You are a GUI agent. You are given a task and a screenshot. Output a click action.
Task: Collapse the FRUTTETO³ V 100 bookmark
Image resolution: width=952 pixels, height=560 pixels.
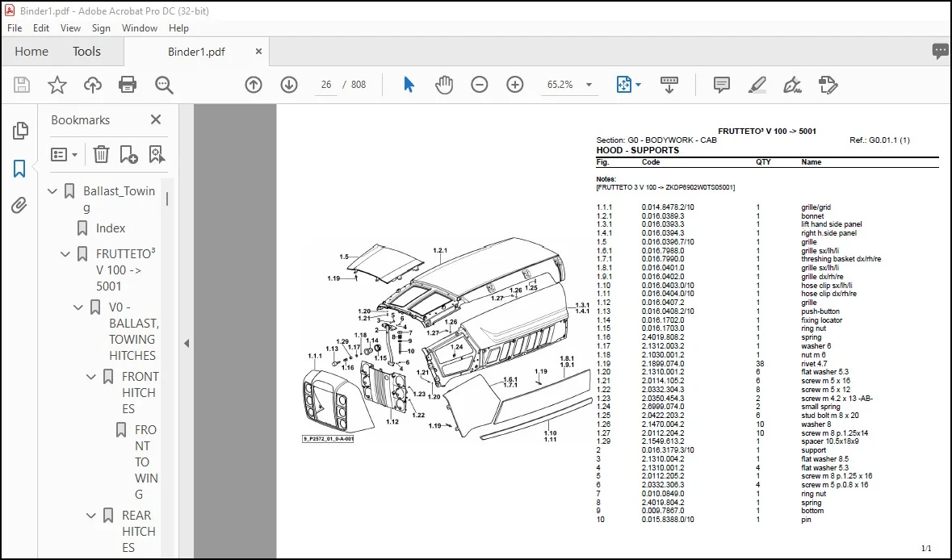[65, 254]
